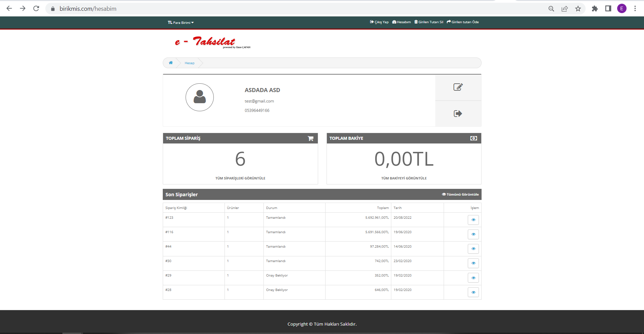
Task: Bookmark this page with the star
Action: pyautogui.click(x=578, y=9)
